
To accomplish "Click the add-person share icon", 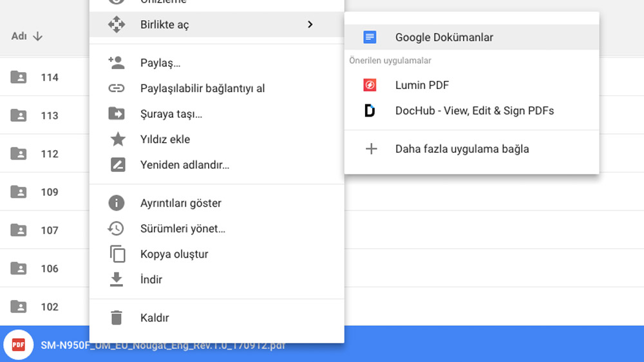I will coord(117,63).
